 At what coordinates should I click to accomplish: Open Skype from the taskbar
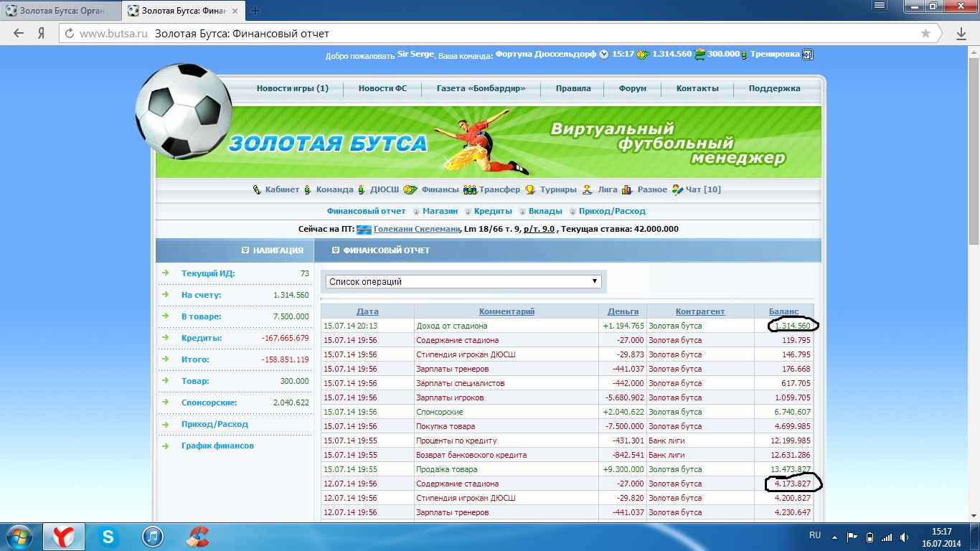(x=108, y=537)
